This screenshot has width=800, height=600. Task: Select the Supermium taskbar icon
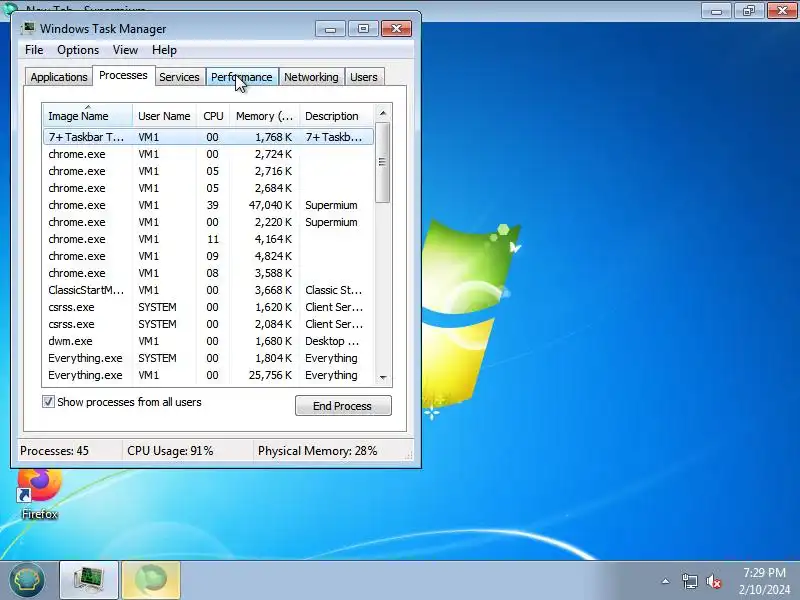point(151,580)
